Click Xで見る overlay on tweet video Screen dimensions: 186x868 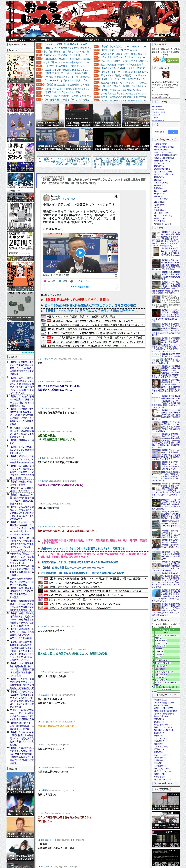(x=110, y=237)
